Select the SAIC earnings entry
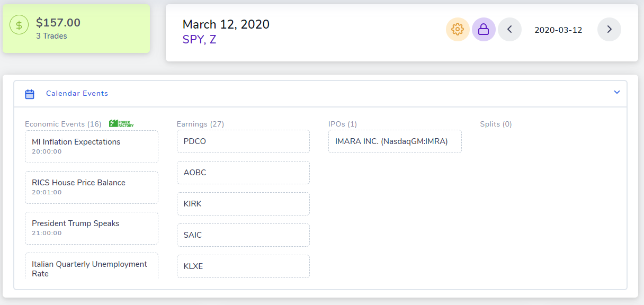The image size is (644, 305). 243,235
